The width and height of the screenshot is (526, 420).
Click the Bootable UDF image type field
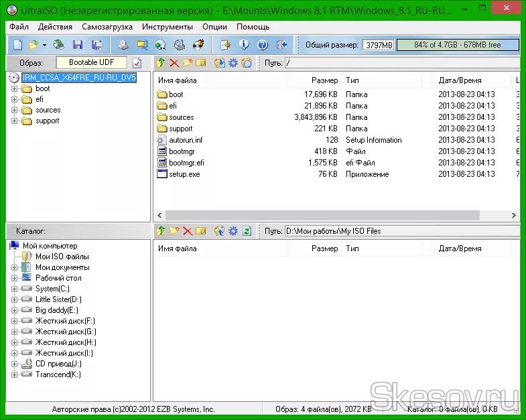coord(92,62)
